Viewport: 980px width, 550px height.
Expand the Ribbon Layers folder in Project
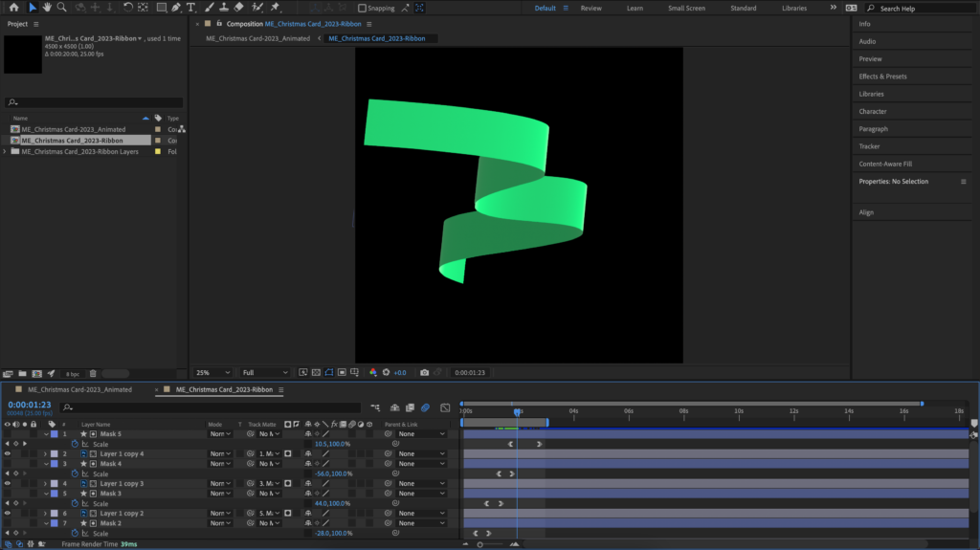click(5, 152)
